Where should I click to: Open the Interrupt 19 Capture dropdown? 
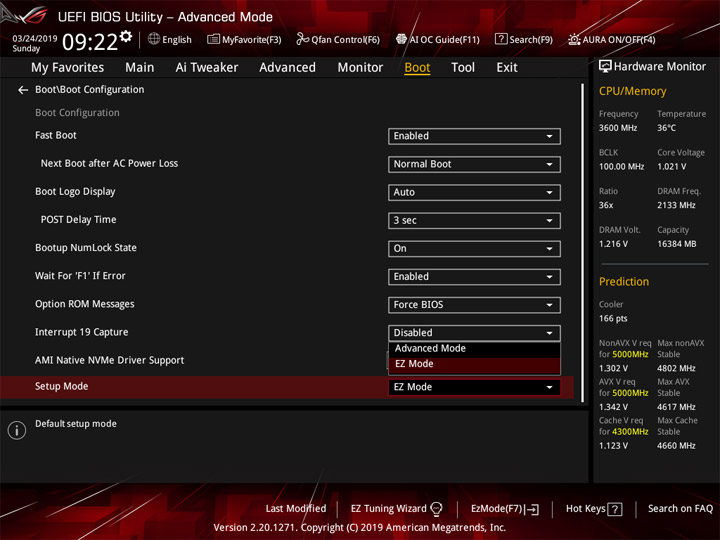click(x=474, y=333)
